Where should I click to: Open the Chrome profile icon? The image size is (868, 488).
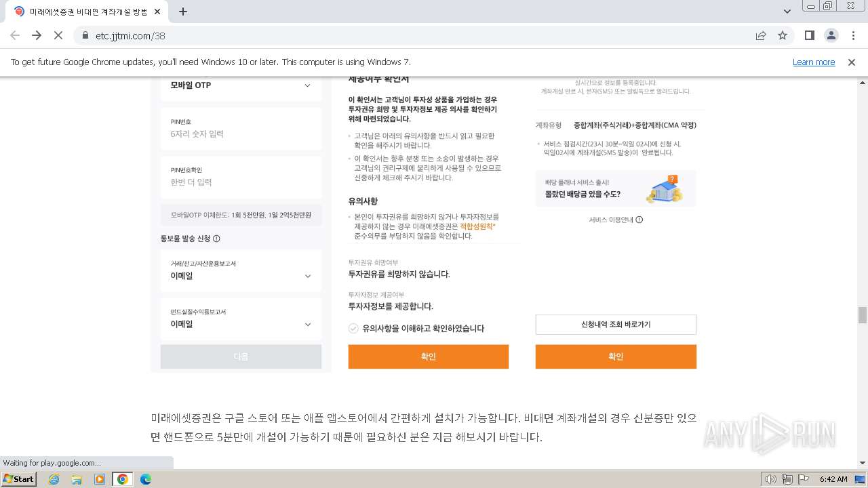point(831,35)
